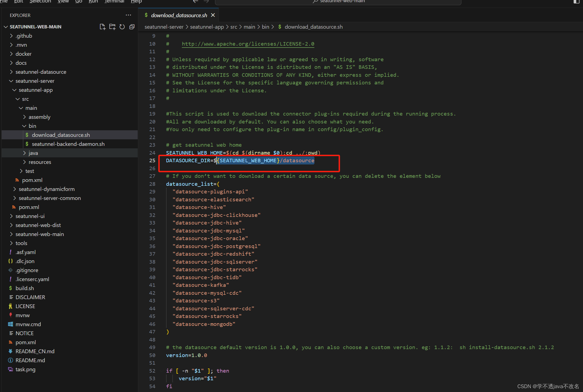Click seatunnel-app in the breadcrumb path
The width and height of the screenshot is (583, 392).
(x=207, y=27)
